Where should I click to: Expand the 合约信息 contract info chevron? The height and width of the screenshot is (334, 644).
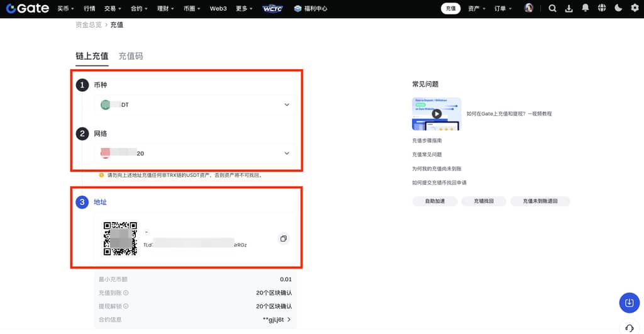pos(289,320)
